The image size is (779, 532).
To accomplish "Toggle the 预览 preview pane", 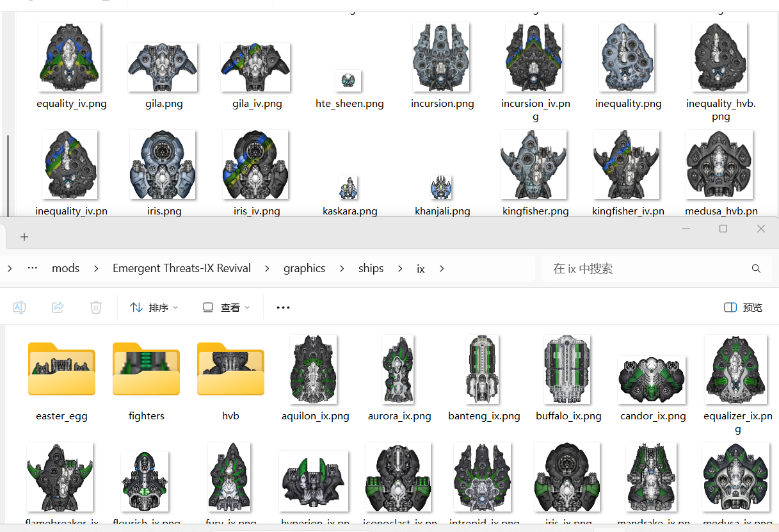I will point(742,307).
